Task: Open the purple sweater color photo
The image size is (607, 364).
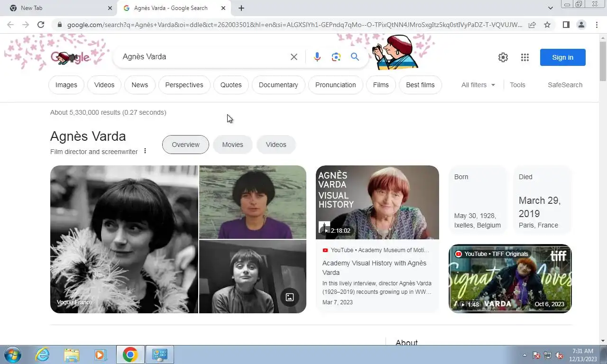Action: 253,202
